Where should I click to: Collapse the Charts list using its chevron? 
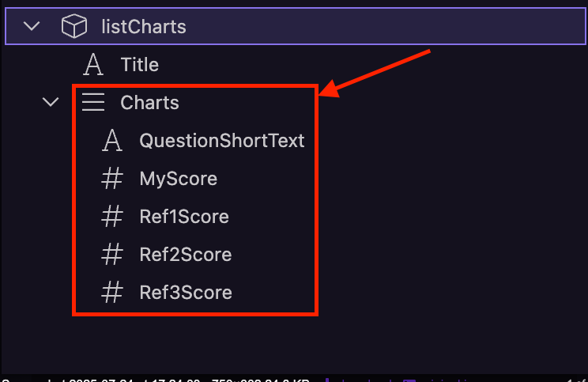coord(51,102)
